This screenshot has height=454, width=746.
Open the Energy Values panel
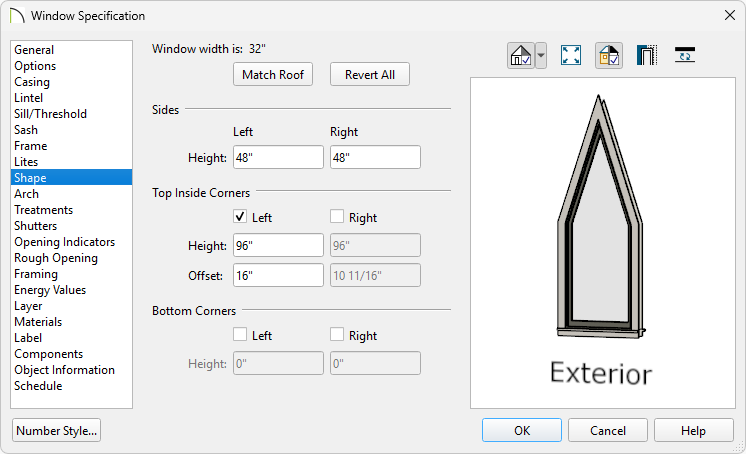pyautogui.click(x=71, y=290)
